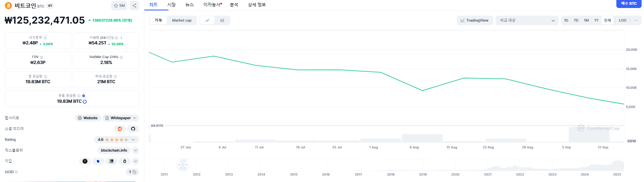This screenshot has height=182, width=644.
Task: Click 2021 on the timeline overview
Action: coord(488,174)
